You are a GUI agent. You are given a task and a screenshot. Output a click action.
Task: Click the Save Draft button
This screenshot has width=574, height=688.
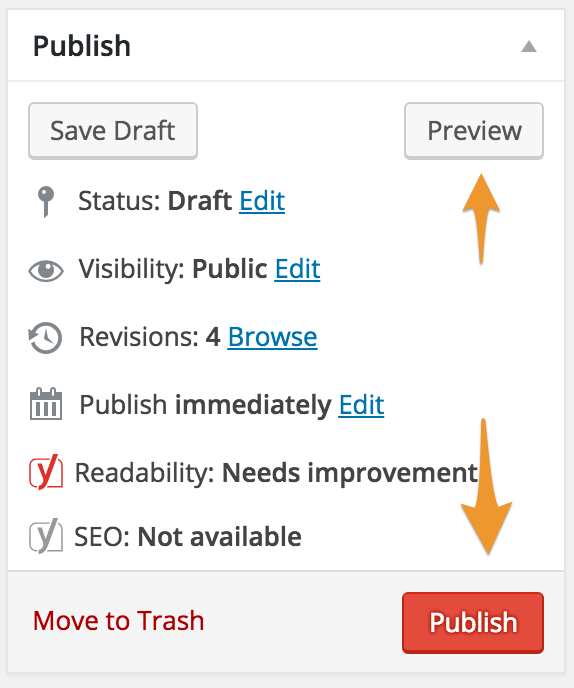pyautogui.click(x=113, y=131)
